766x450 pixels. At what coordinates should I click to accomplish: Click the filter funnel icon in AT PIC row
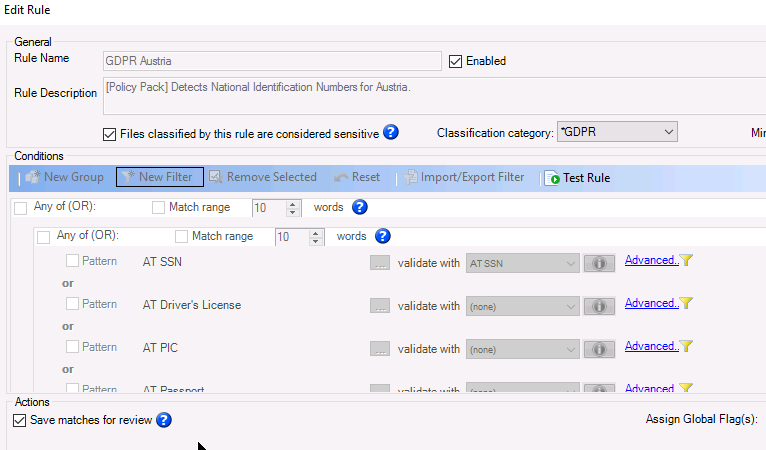tap(687, 347)
